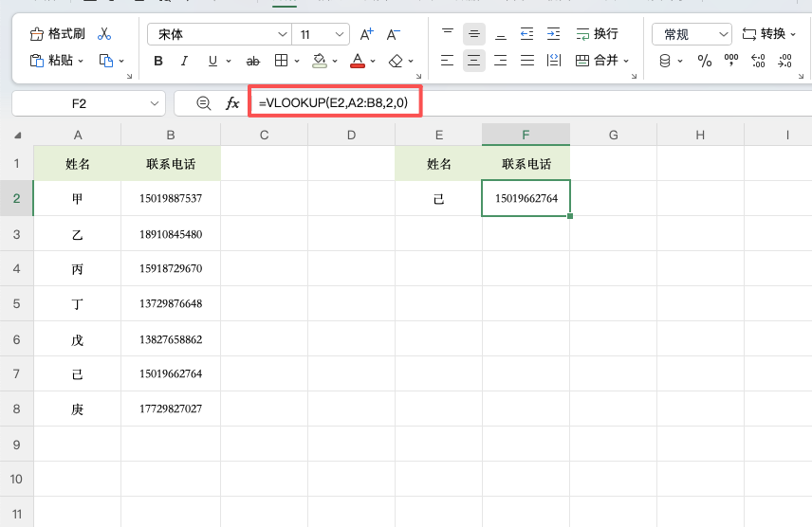The image size is (812, 527).
Task: Click the Clear eraser icon
Action: (396, 61)
